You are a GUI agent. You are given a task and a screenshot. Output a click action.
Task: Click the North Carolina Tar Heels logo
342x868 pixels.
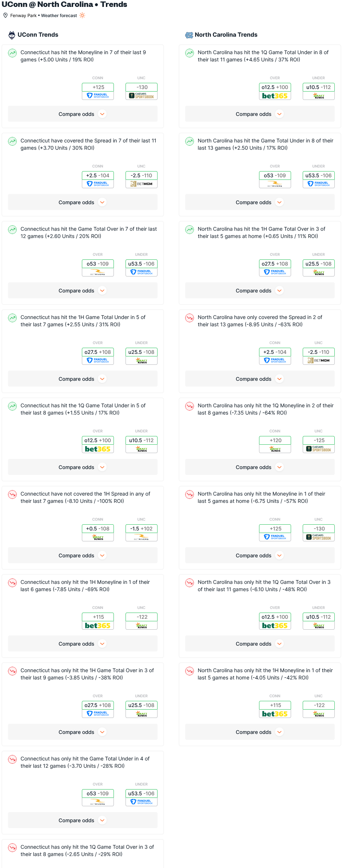coord(189,35)
